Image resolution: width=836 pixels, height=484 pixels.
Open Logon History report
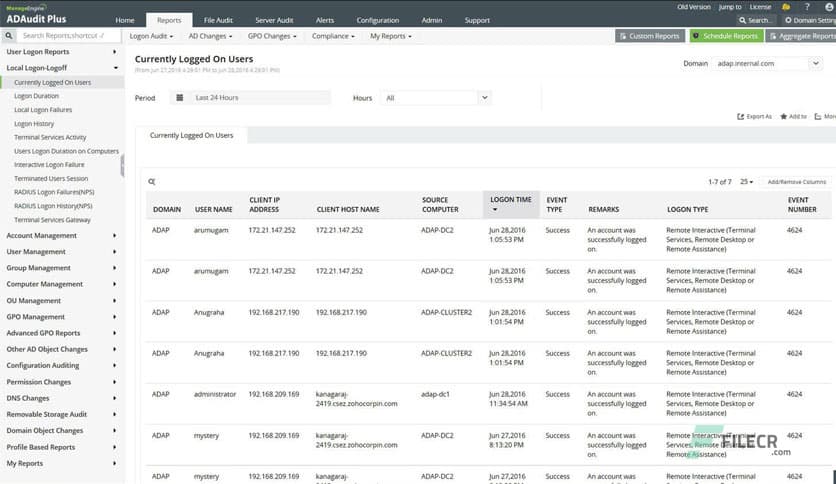34,124
